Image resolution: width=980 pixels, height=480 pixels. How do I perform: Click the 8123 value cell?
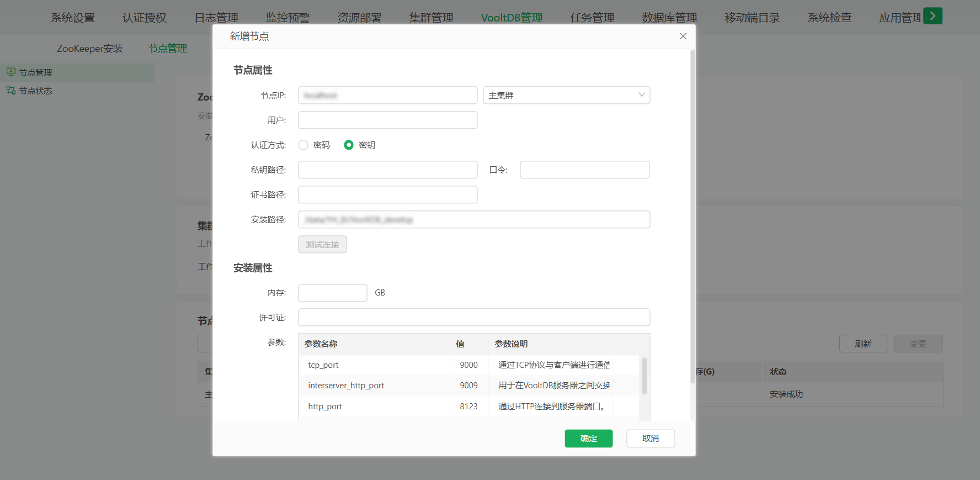coord(468,407)
